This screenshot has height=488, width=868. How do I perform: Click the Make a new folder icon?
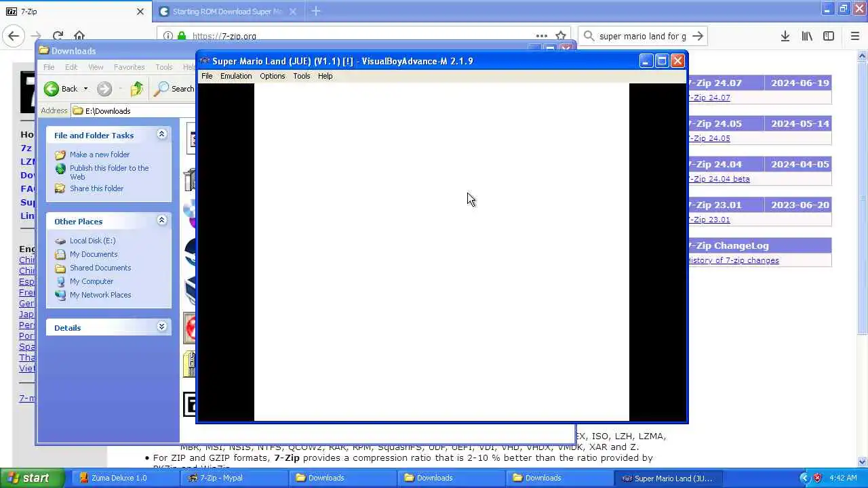60,155
